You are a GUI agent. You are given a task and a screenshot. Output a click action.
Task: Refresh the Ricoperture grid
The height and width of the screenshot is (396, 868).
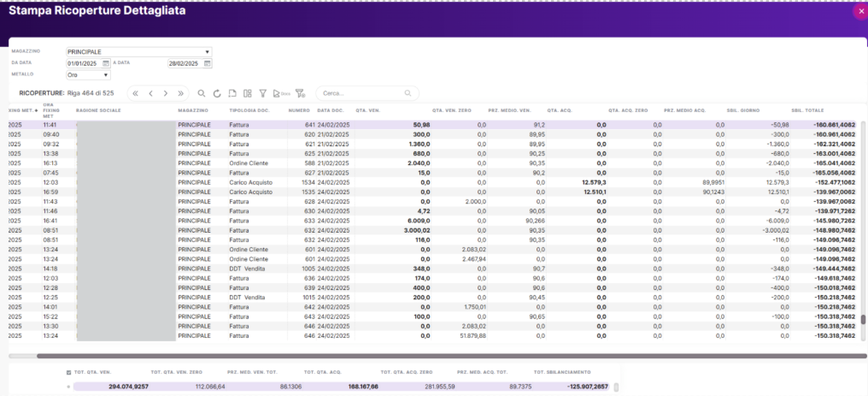click(217, 93)
